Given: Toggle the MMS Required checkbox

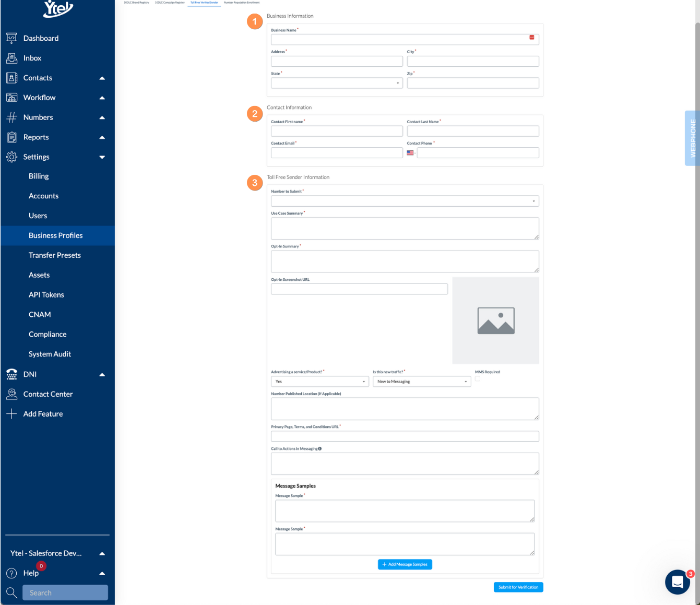Looking at the screenshot, I should (477, 379).
